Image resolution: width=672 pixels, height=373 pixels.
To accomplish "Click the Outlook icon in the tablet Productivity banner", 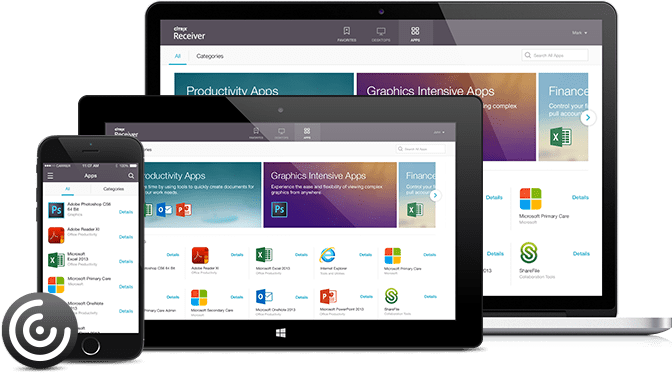I will [165, 210].
